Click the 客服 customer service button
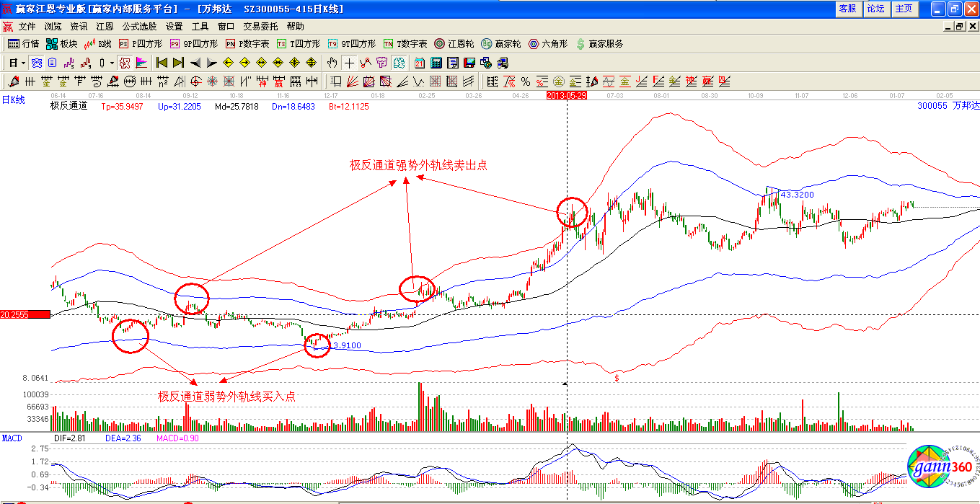This screenshot has width=980, height=504. coord(847,9)
